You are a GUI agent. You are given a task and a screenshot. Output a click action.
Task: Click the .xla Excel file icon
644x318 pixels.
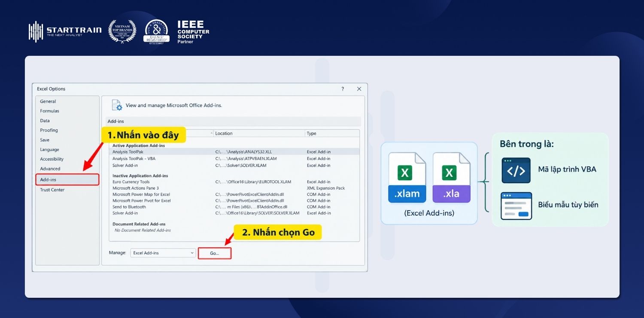click(x=452, y=177)
